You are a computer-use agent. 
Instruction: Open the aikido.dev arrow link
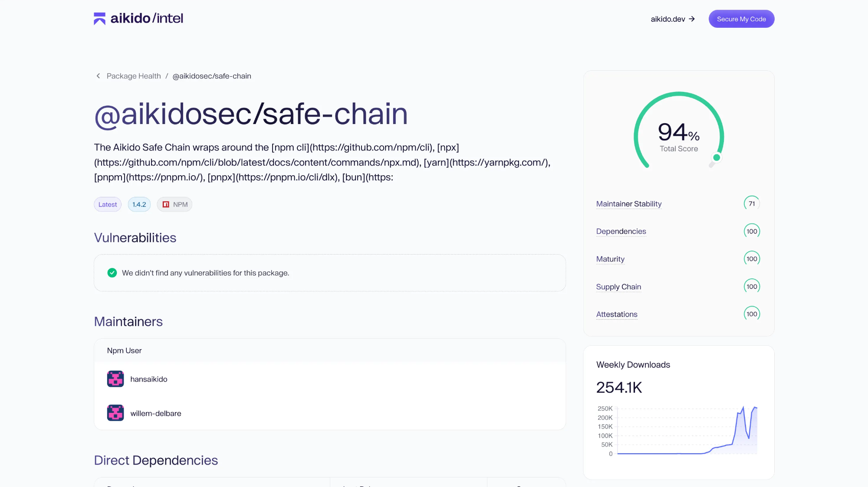pyautogui.click(x=673, y=19)
